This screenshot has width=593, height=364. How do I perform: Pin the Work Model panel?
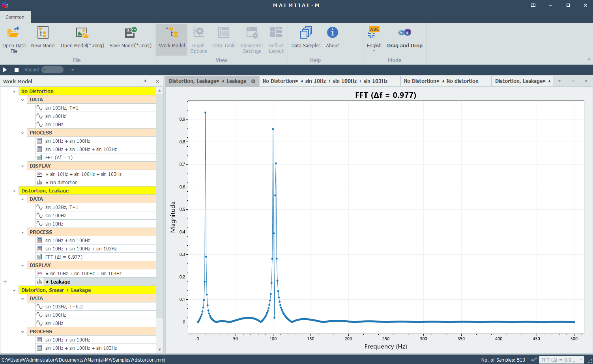pyautogui.click(x=145, y=81)
